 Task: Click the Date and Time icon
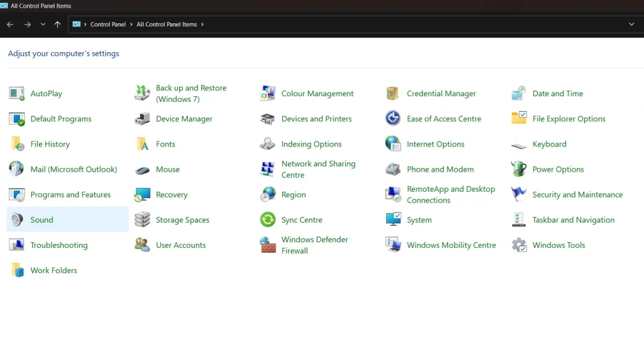point(519,94)
